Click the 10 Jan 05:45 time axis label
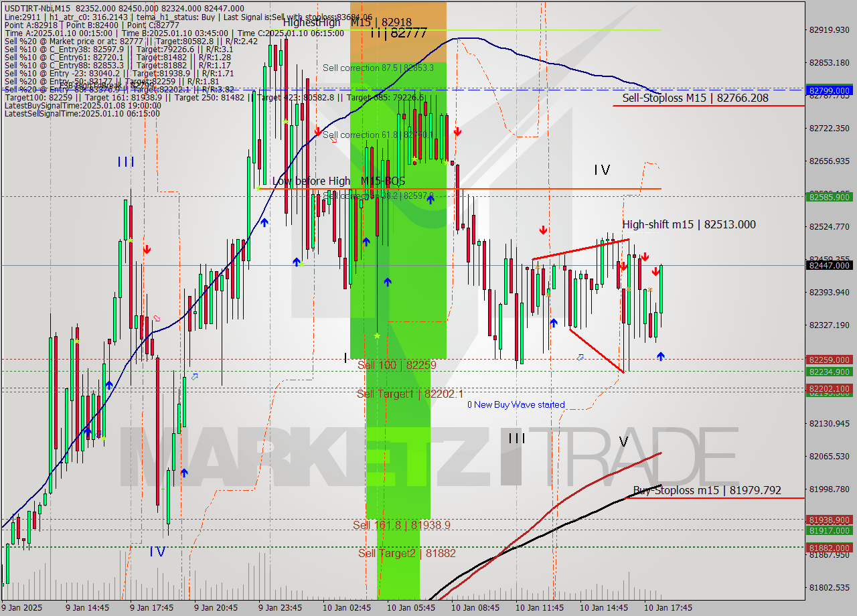Screen dimensions: 857x616 [410, 608]
